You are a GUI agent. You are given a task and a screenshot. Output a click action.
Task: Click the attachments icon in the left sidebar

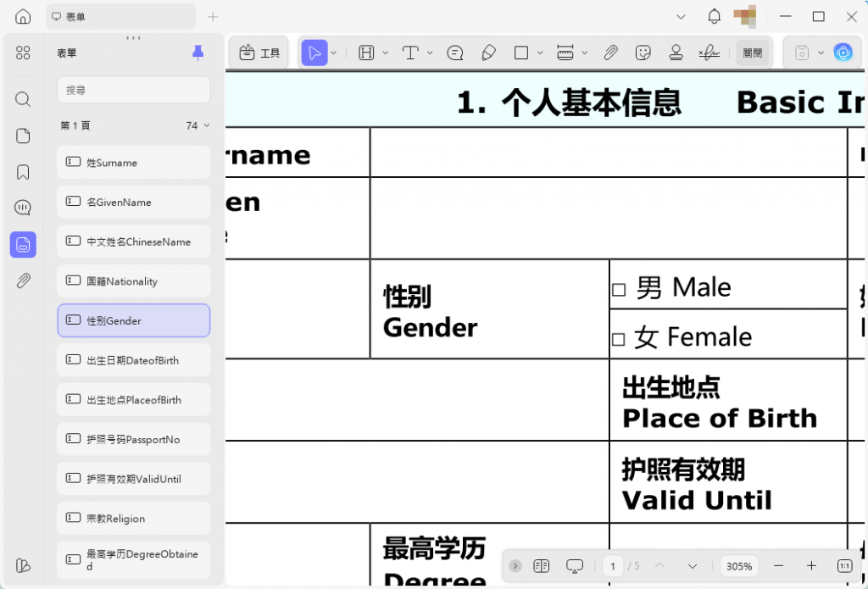point(23,281)
